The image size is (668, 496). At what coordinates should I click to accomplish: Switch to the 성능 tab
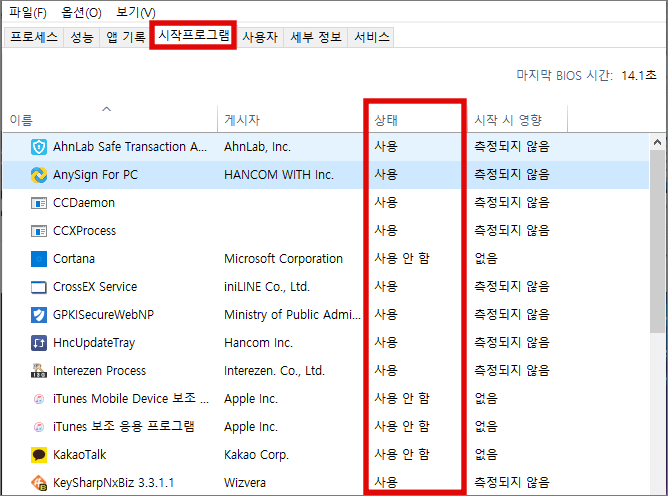click(x=82, y=37)
